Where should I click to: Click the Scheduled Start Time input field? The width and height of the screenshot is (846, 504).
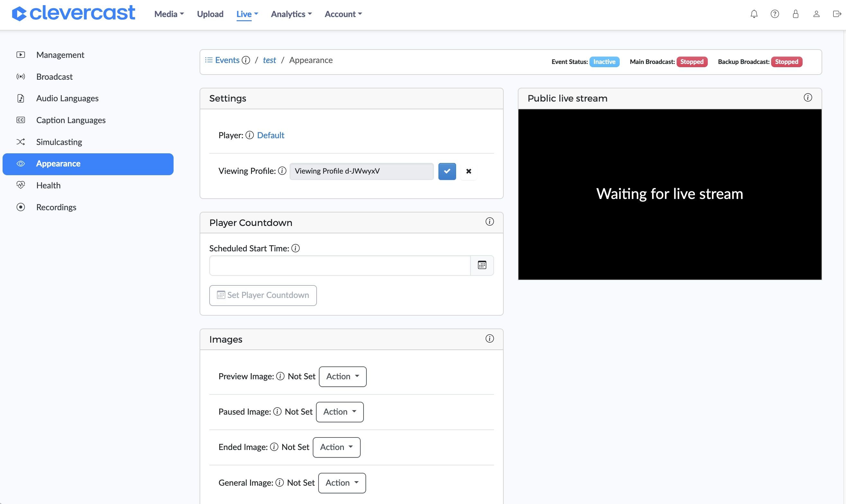point(340,265)
